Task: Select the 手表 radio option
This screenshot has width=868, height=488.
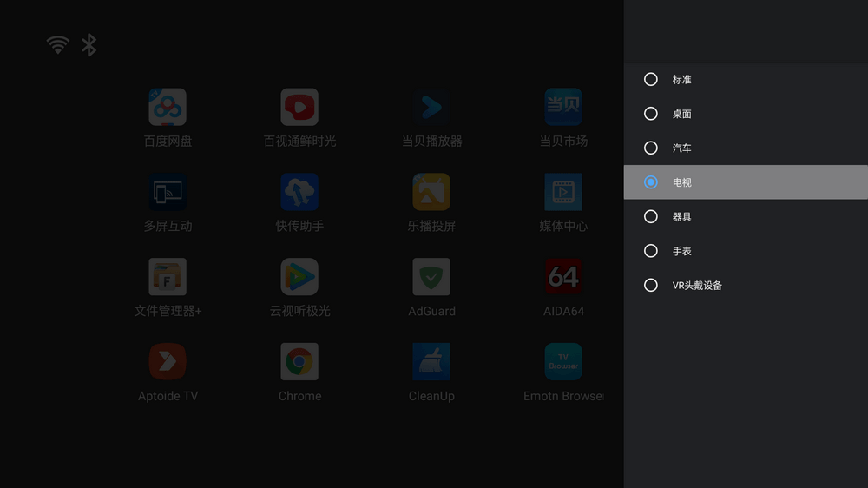Action: (x=651, y=251)
